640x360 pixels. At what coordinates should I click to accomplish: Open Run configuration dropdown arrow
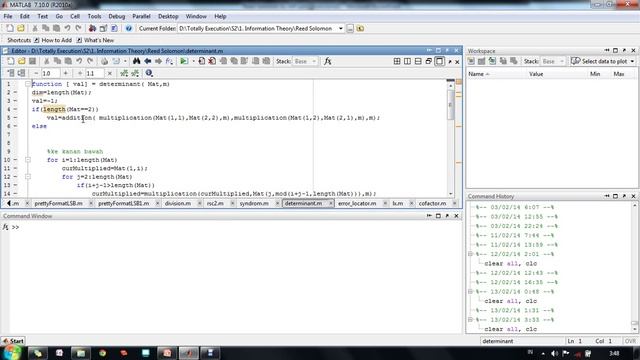tap(193, 61)
